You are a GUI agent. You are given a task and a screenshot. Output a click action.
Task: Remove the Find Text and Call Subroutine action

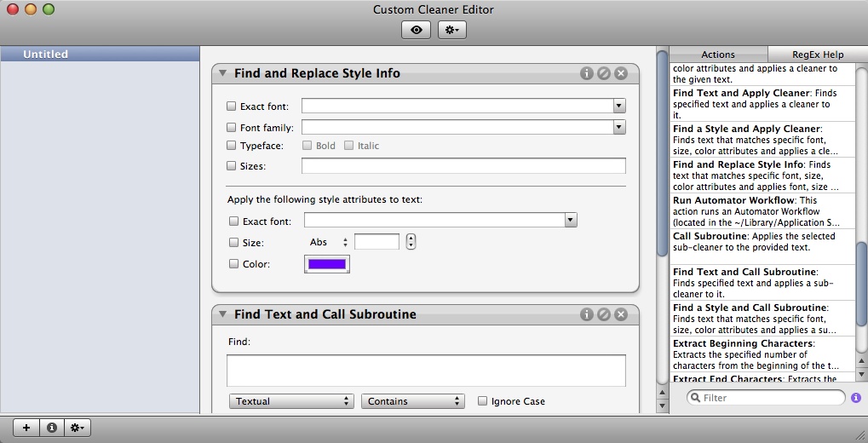(x=621, y=314)
